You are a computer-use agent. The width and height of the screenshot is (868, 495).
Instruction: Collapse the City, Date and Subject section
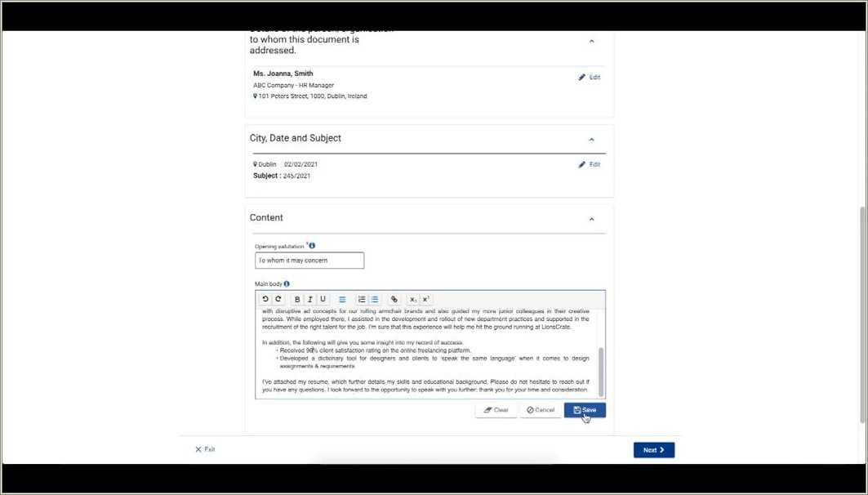(x=591, y=140)
